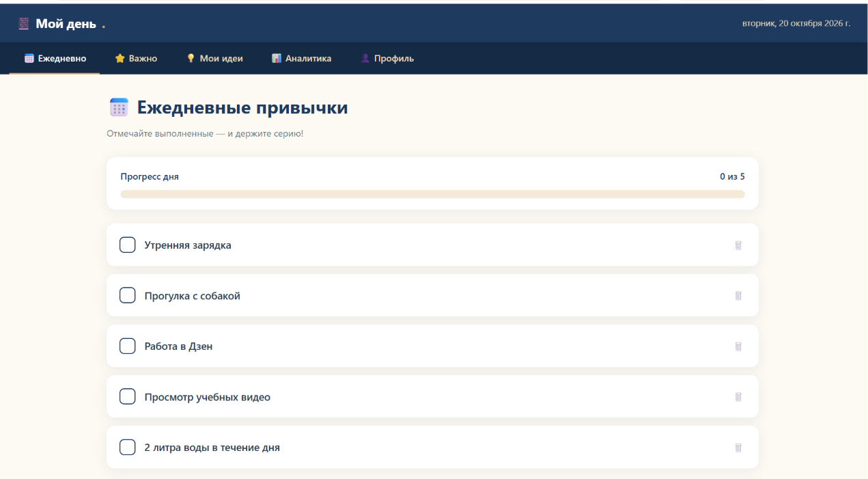Screen dimensions: 868x479
Task: Click the Просмотр учебных видео label text
Action: (207, 397)
